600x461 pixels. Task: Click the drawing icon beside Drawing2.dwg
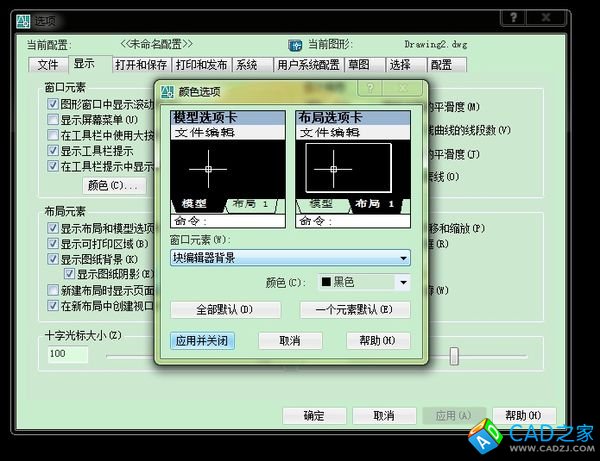295,45
